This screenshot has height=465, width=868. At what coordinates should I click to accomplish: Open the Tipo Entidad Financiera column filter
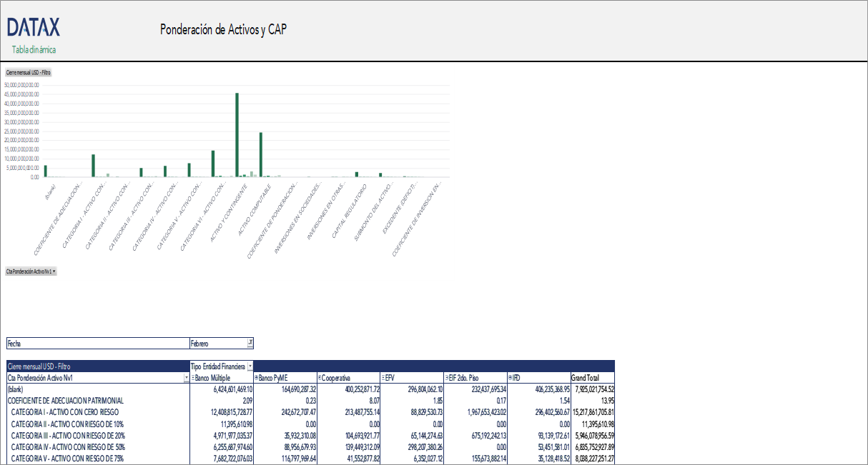pos(250,366)
